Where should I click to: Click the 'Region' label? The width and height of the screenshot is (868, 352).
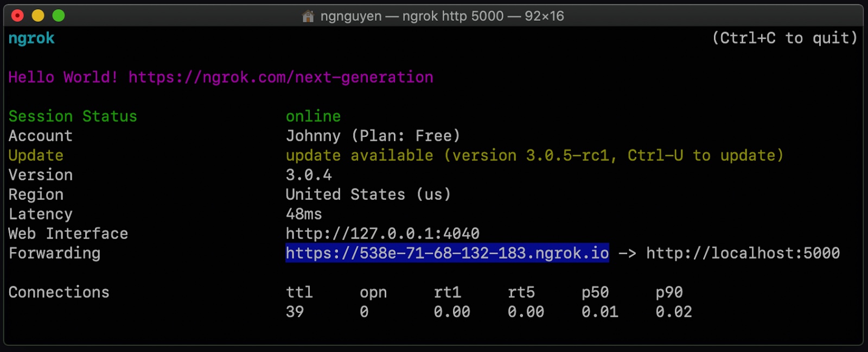point(36,194)
